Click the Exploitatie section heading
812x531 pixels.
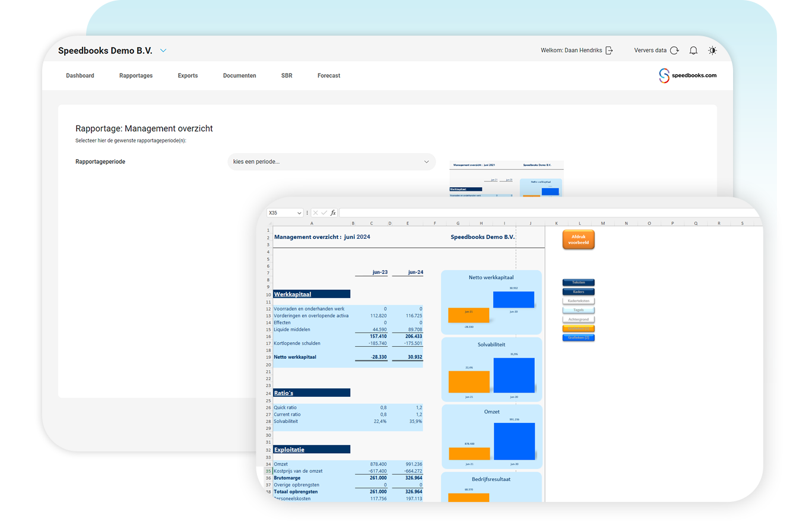312,450
